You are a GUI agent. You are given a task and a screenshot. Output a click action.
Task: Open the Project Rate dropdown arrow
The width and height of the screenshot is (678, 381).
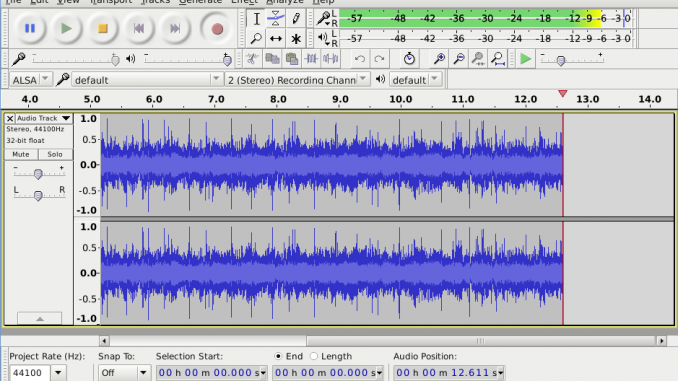tap(58, 373)
